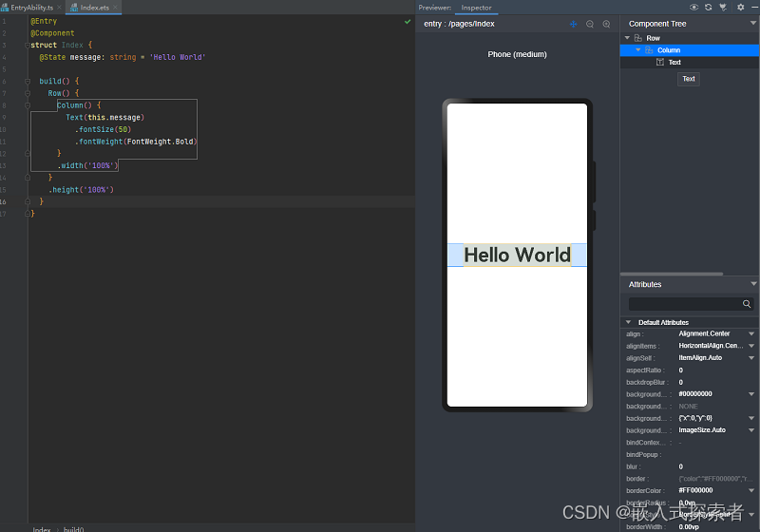Click the fold marker on build() line
The width and height of the screenshot is (760, 532).
(28, 82)
